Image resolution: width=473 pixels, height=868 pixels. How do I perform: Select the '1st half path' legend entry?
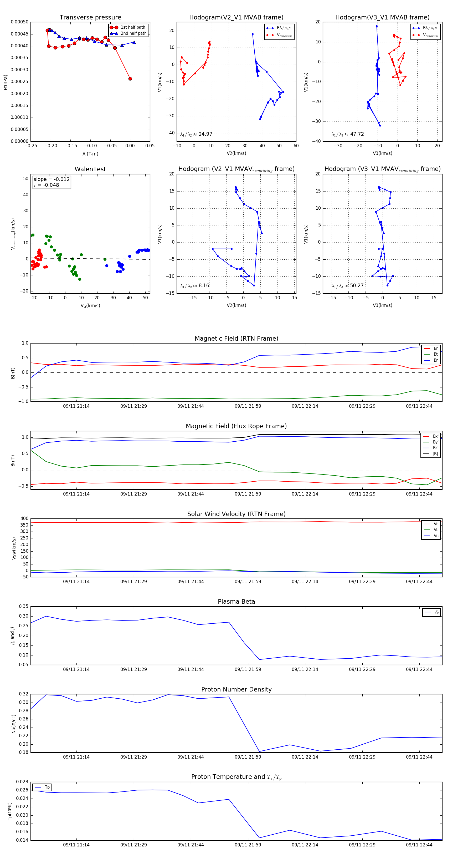128,27
